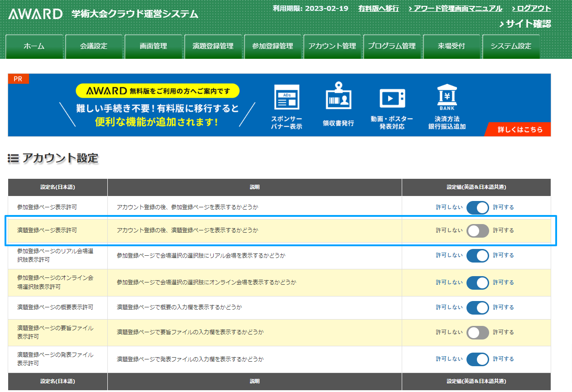Screen dimensions: 572x392
Task: Go to 参加登録管理 tab
Action: point(273,46)
